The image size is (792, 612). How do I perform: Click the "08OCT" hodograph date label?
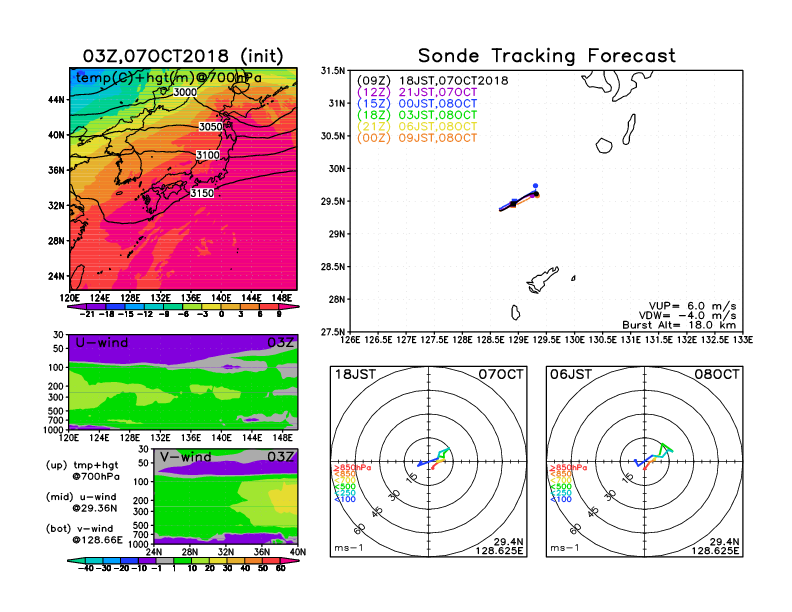coord(717,375)
